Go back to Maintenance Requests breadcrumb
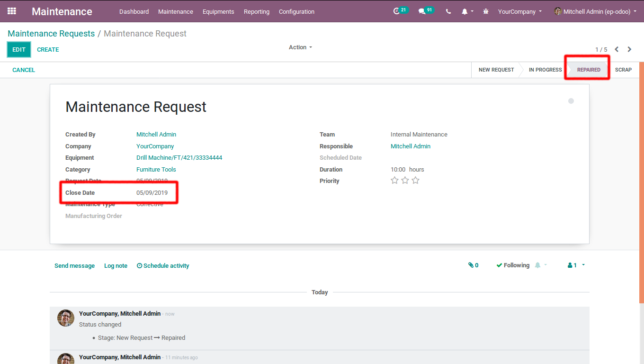644x364 pixels. tap(51, 34)
